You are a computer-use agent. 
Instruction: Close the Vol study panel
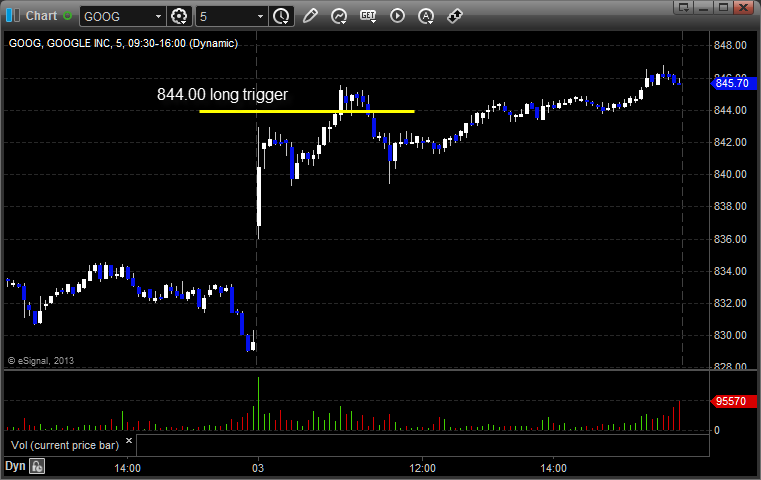click(x=129, y=441)
